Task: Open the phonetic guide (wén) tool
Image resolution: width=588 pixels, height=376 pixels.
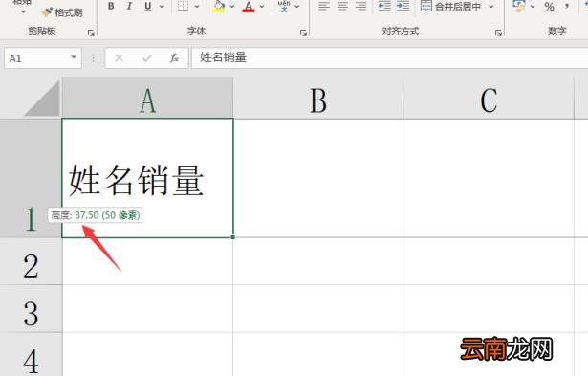Action: coord(284,6)
